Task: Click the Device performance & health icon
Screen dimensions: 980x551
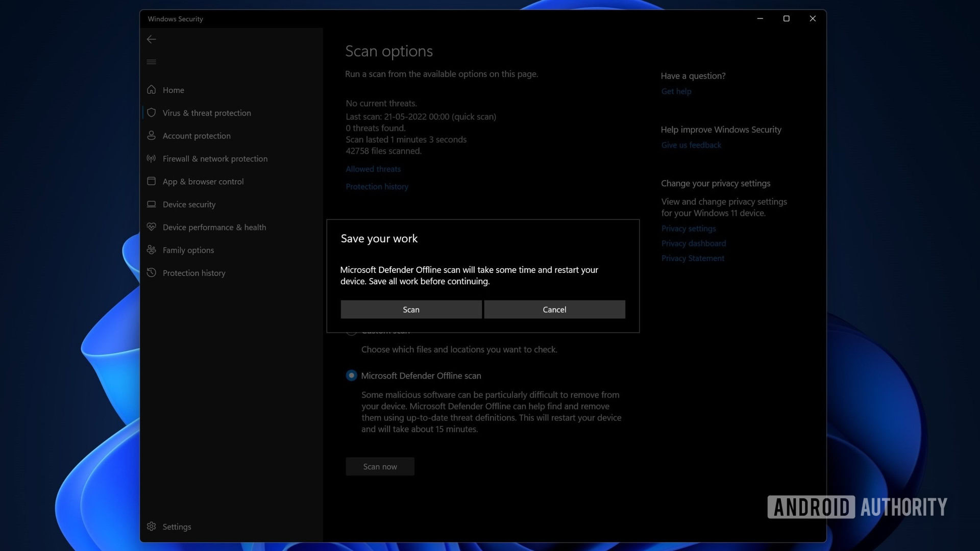Action: coord(152,228)
